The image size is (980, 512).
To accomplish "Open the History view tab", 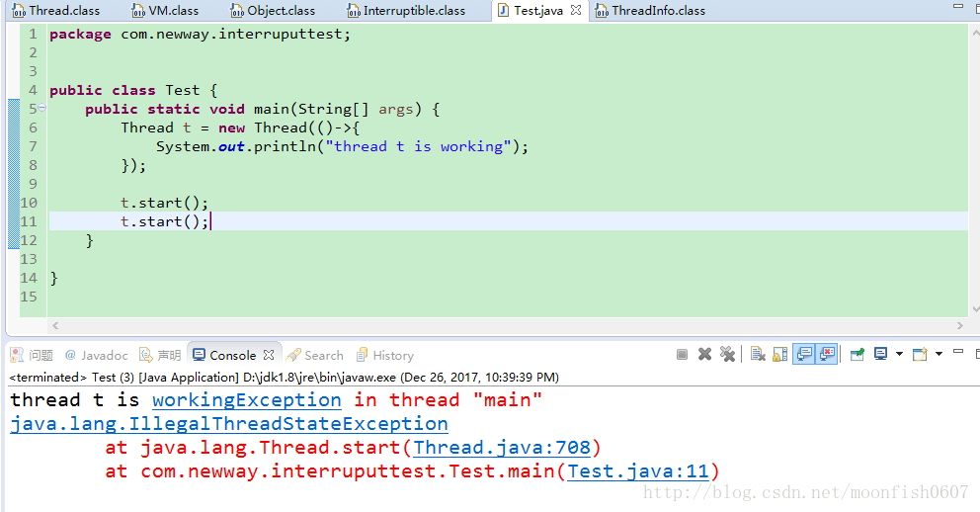I will click(385, 355).
